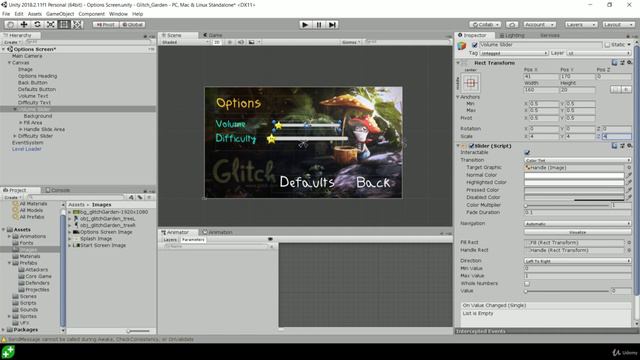The width and height of the screenshot is (640, 360).
Task: Click the Play button
Action: pos(304,24)
